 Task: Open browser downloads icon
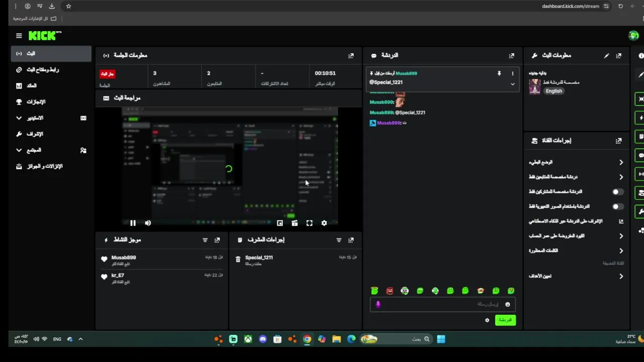pyautogui.click(x=52, y=7)
